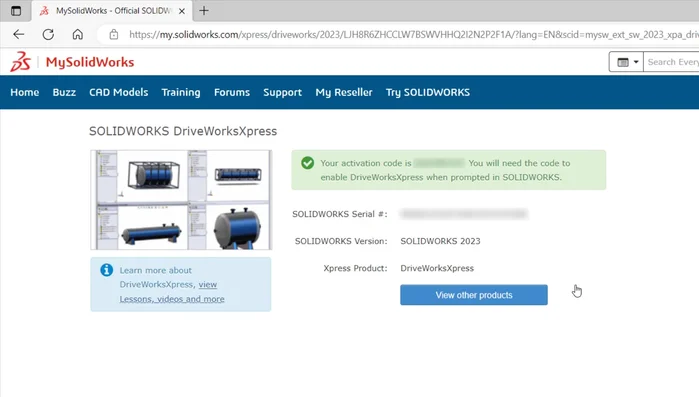Open the Training navigation item
This screenshot has height=397, width=699.
pos(181,92)
